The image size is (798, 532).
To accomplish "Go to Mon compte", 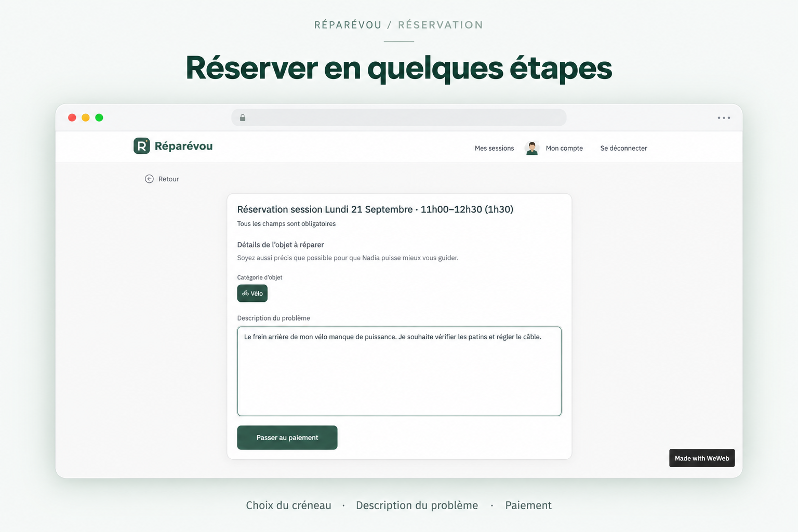I will 564,148.
